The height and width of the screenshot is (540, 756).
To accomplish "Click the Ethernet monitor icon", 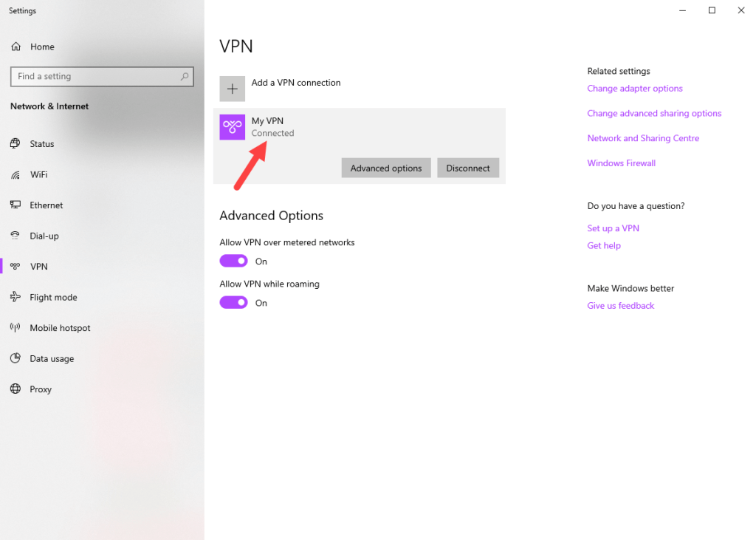I will point(16,205).
